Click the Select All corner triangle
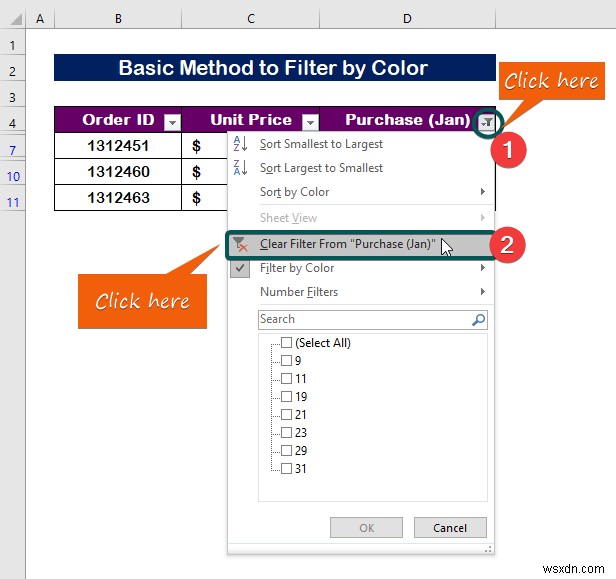This screenshot has height=579, width=616. coord(15,19)
